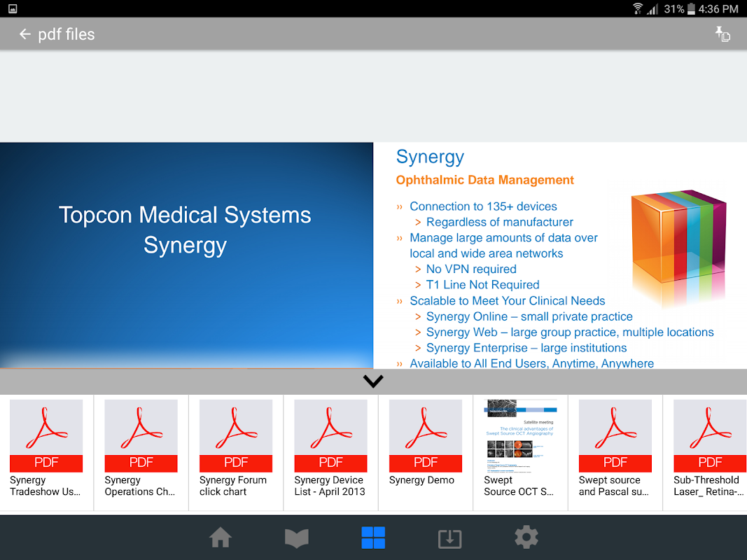
Task: Open Synergy Tradeshow PDF icon
Action: pyautogui.click(x=46, y=435)
